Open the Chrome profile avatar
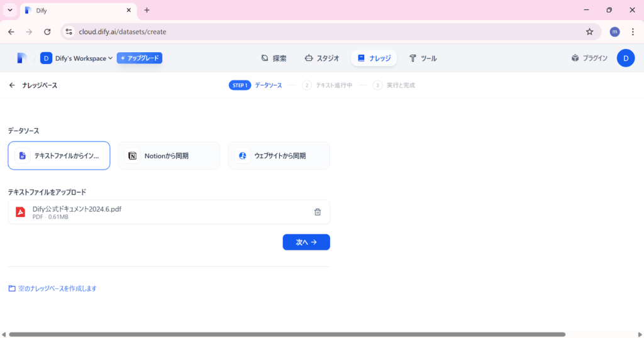This screenshot has height=338, width=644. [x=614, y=31]
